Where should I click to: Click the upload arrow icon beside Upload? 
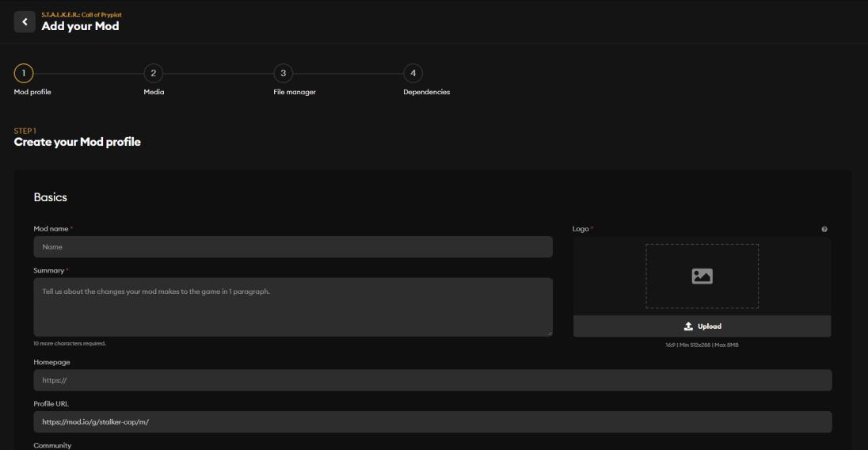[688, 326]
